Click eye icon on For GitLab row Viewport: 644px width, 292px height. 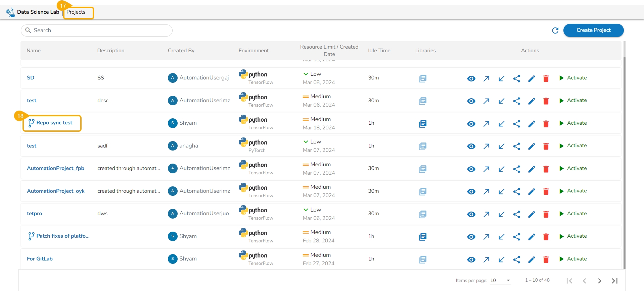pyautogui.click(x=471, y=259)
